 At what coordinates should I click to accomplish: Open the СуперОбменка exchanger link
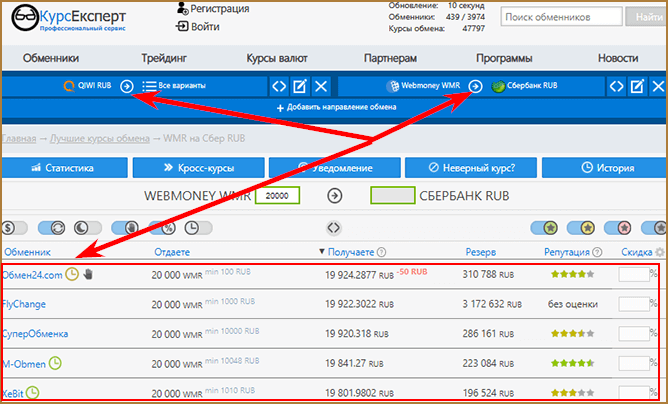coord(35,334)
